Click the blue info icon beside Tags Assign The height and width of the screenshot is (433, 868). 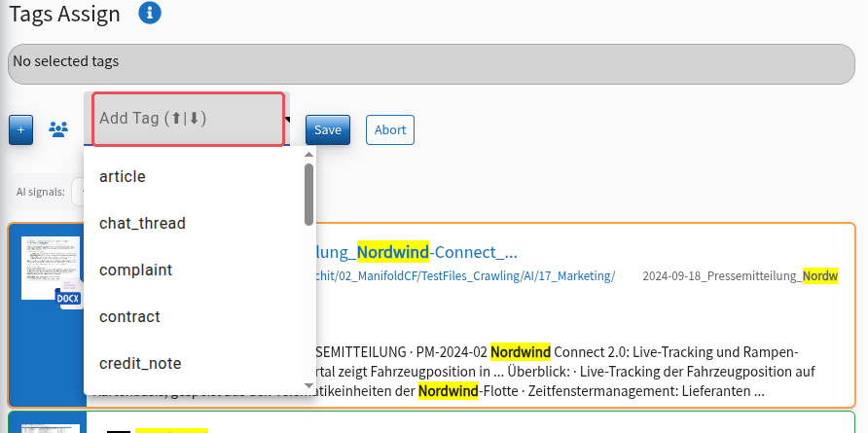150,13
